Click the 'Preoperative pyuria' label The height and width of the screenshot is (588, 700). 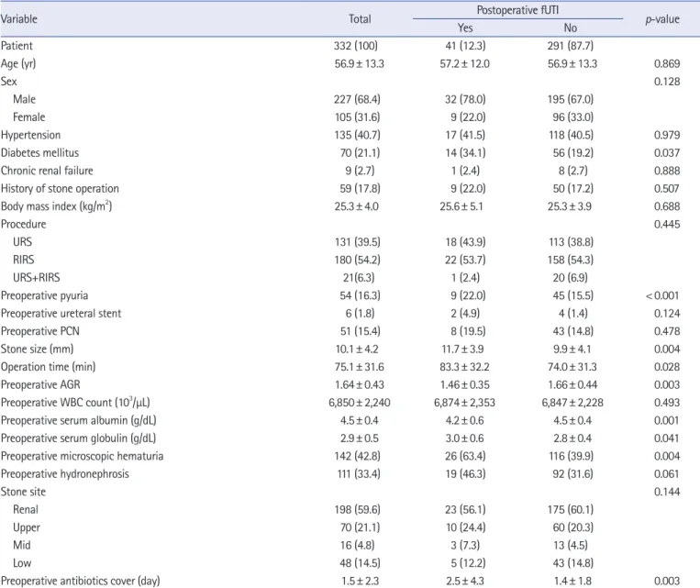pyautogui.click(x=44, y=295)
